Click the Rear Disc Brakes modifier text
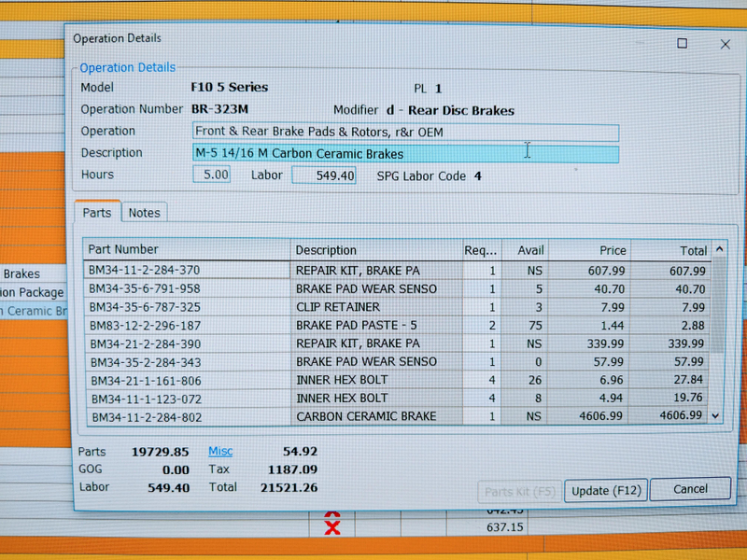Viewport: 747px width, 560px height. [461, 110]
